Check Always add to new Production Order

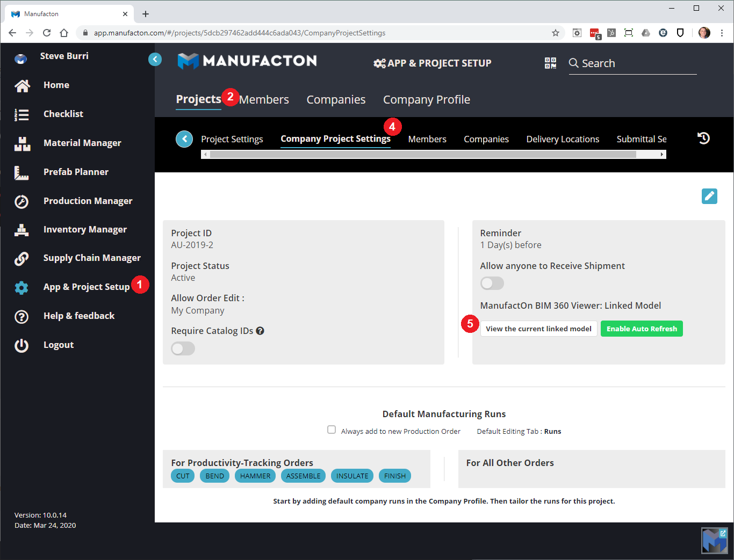coord(331,429)
